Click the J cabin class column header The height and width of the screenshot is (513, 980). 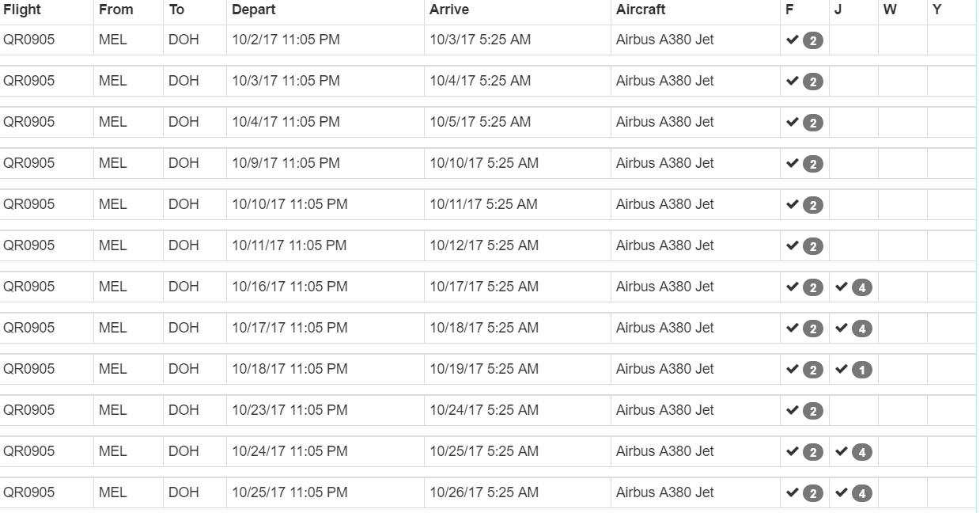coord(838,9)
